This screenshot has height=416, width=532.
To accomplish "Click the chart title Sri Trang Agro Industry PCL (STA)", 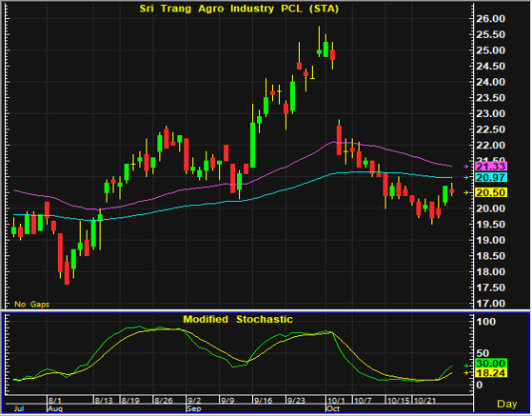I will [239, 9].
